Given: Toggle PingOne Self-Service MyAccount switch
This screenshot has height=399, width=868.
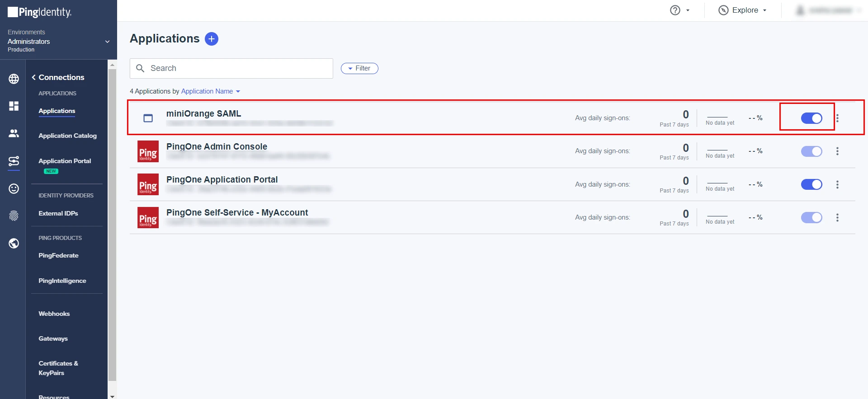Looking at the screenshot, I should 811,217.
